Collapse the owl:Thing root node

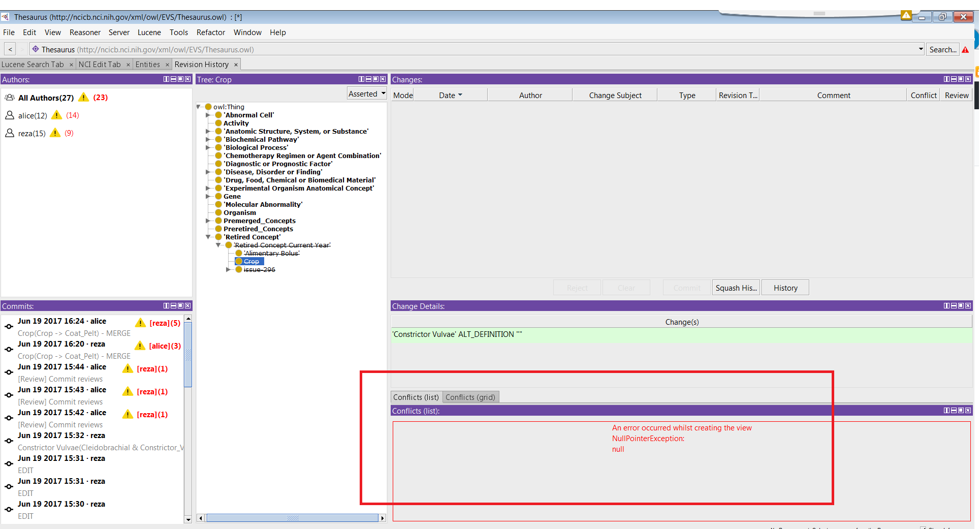[199, 107]
